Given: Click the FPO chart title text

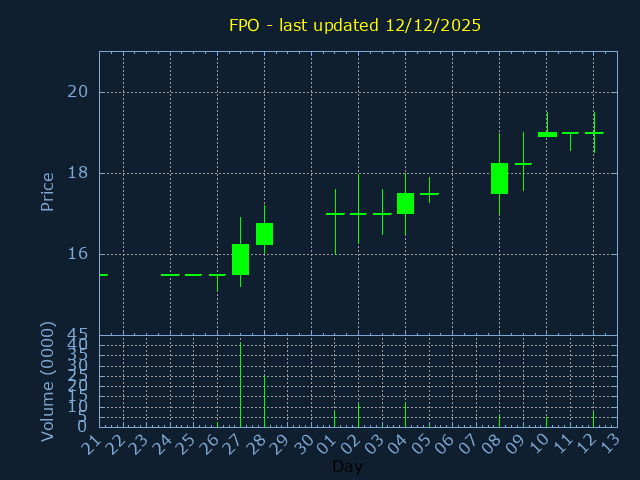Looking at the screenshot, I should (x=355, y=25).
